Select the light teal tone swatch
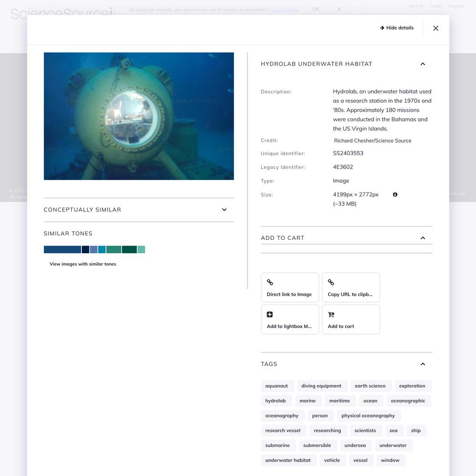476x476 pixels. 141,249
